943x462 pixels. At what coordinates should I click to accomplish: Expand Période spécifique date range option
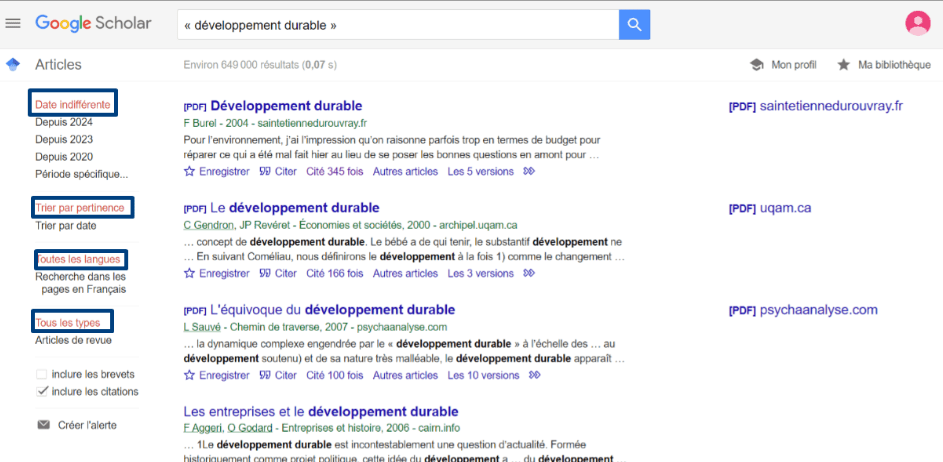[x=81, y=174]
